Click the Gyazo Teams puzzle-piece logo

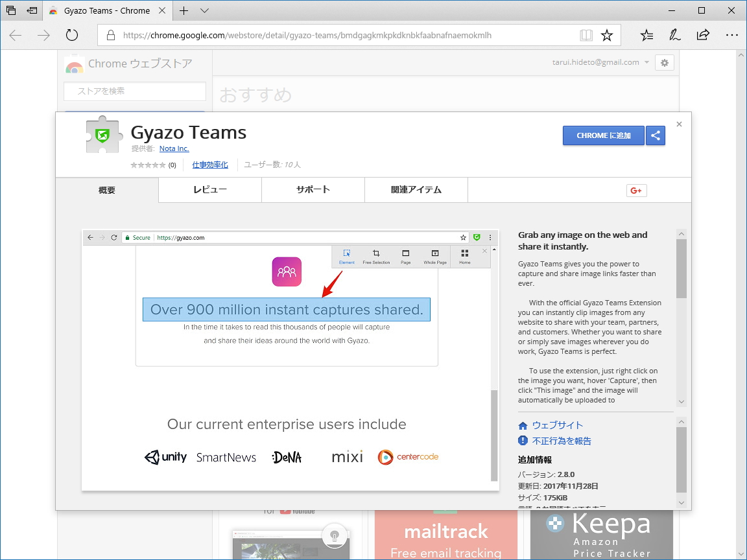click(102, 134)
